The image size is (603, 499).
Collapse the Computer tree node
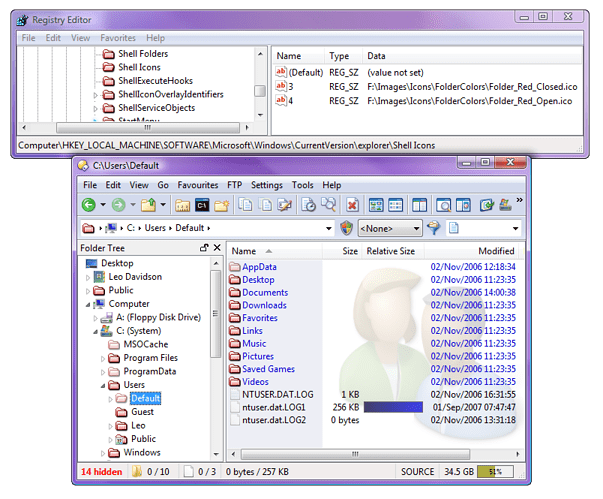[x=88, y=304]
